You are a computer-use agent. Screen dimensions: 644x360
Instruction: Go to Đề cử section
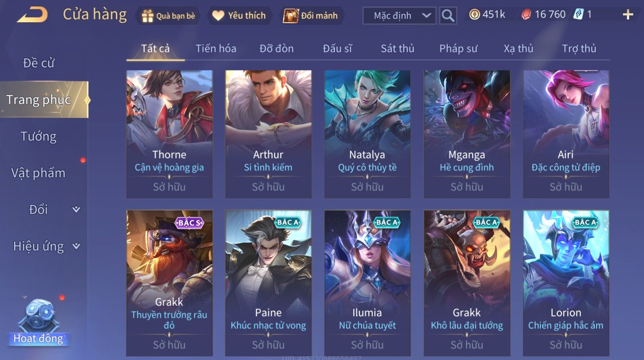tap(38, 63)
